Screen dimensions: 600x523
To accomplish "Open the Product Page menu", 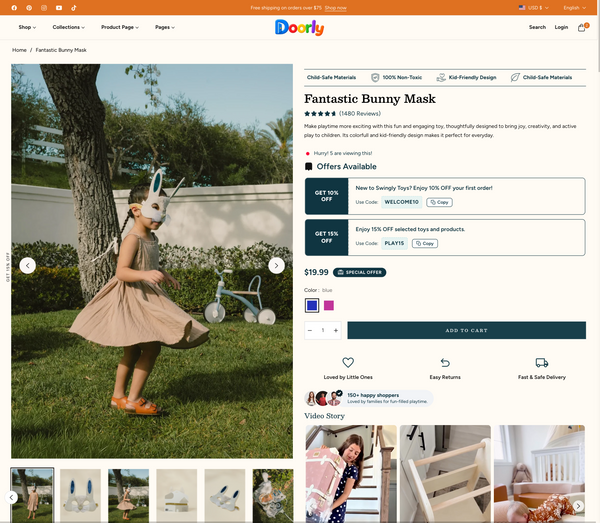I will pyautogui.click(x=120, y=27).
